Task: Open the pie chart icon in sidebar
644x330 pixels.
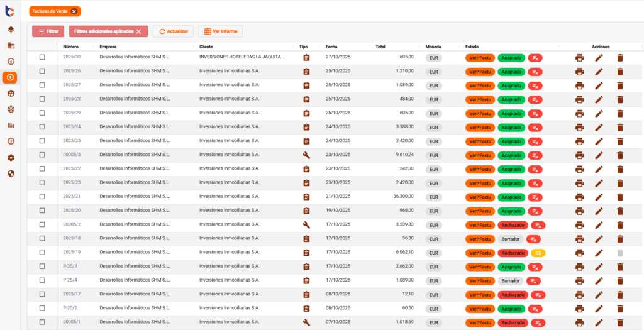Action: pyautogui.click(x=11, y=141)
